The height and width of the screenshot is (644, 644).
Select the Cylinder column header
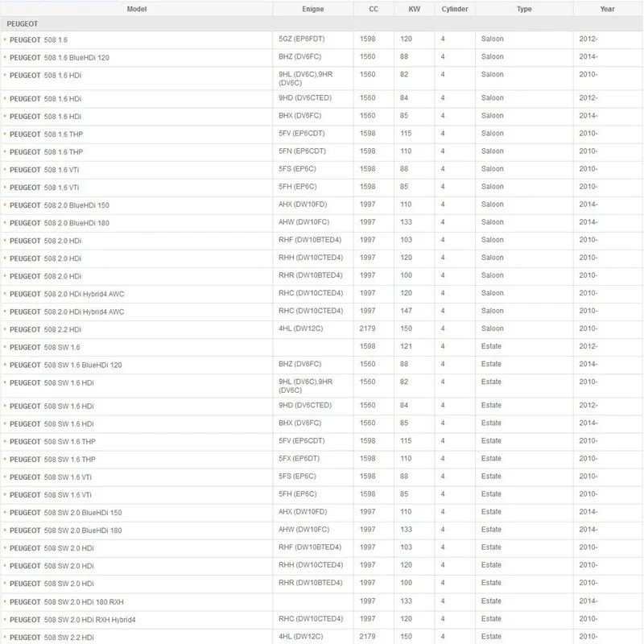[455, 9]
